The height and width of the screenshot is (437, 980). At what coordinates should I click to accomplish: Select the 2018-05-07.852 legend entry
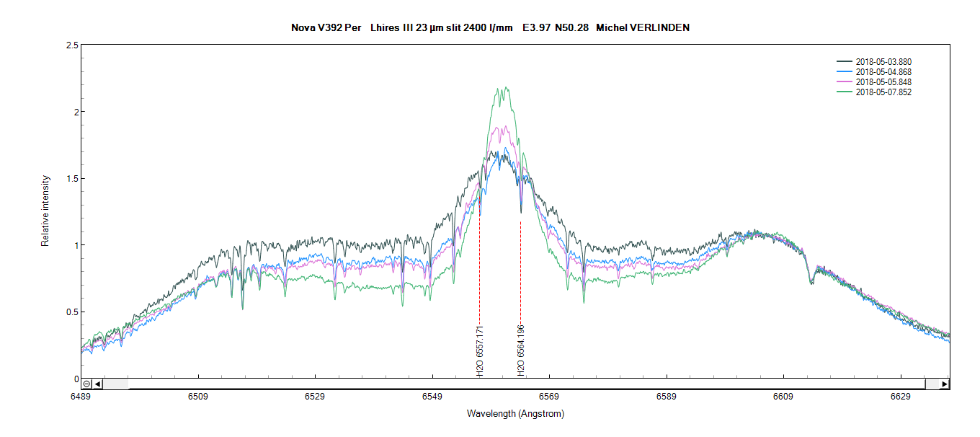click(878, 92)
